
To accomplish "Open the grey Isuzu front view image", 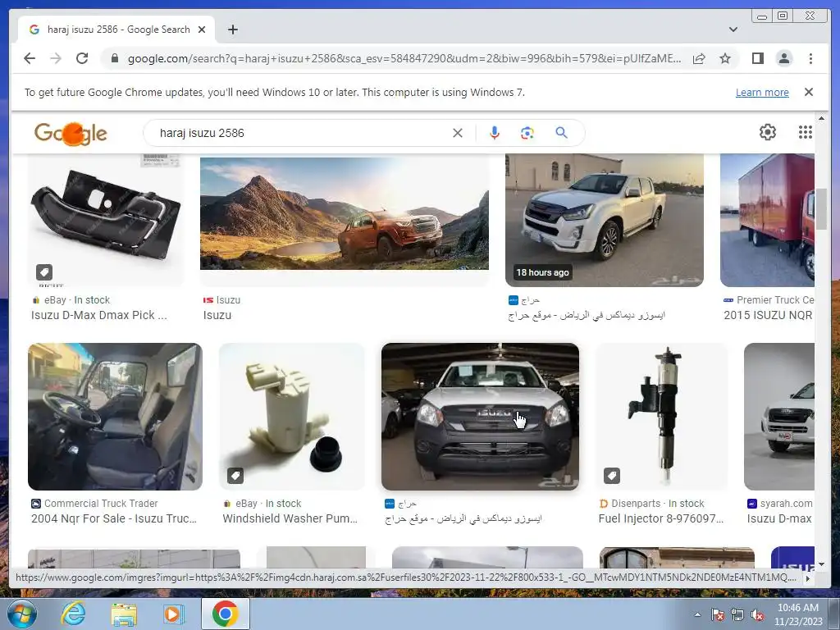I will 480,417.
